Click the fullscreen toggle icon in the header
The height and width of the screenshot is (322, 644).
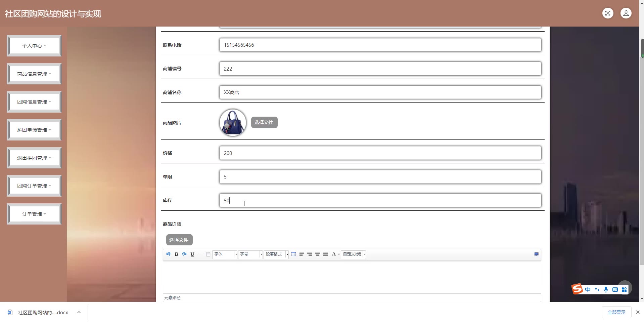[x=608, y=13]
